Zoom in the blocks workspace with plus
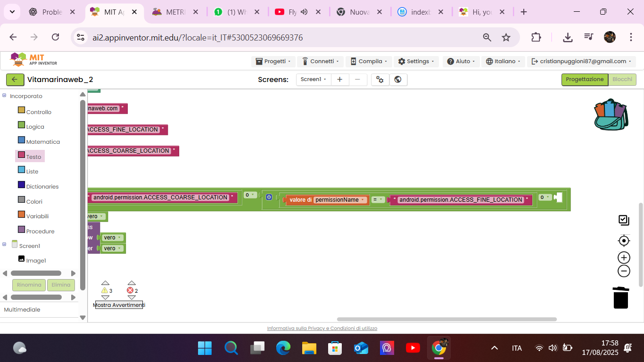 (x=624, y=257)
